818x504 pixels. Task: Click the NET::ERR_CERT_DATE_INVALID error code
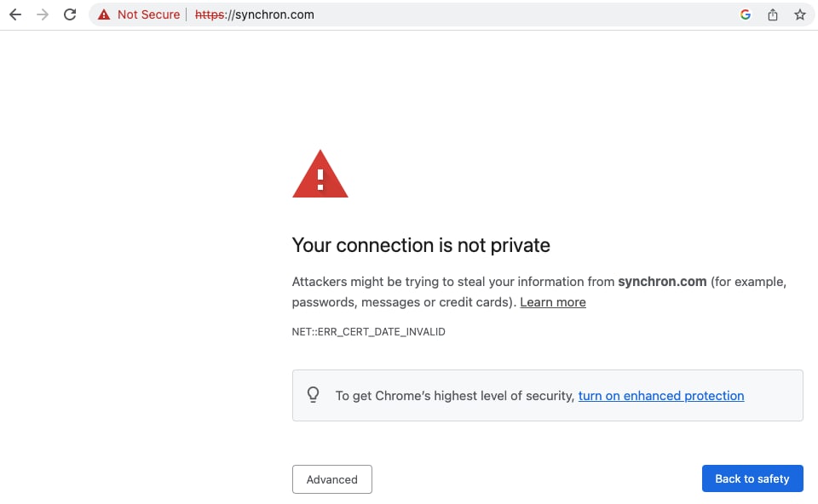pyautogui.click(x=368, y=331)
